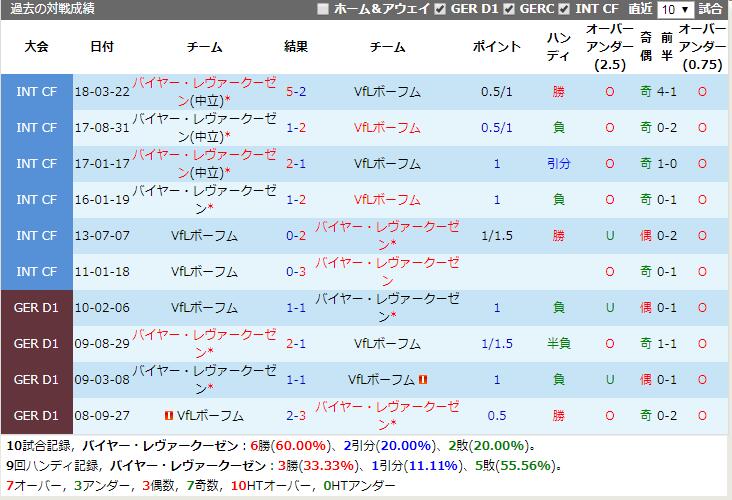This screenshot has width=732, height=500.
Task: Click the 1-1 half-time score for 09-08-29
Action: pos(667,344)
